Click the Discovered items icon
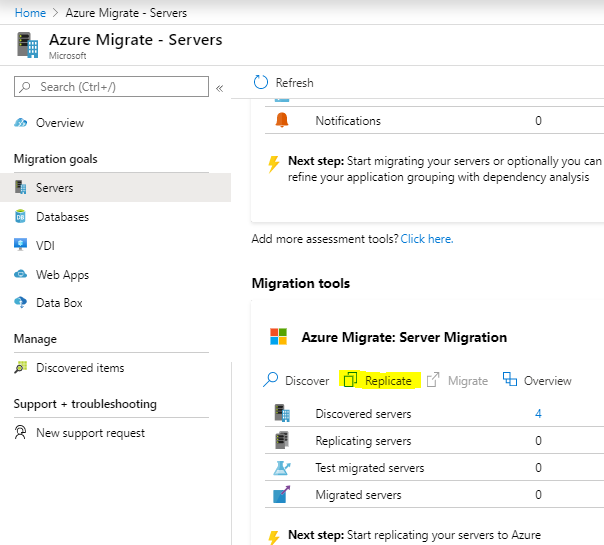The image size is (604, 545). [21, 367]
